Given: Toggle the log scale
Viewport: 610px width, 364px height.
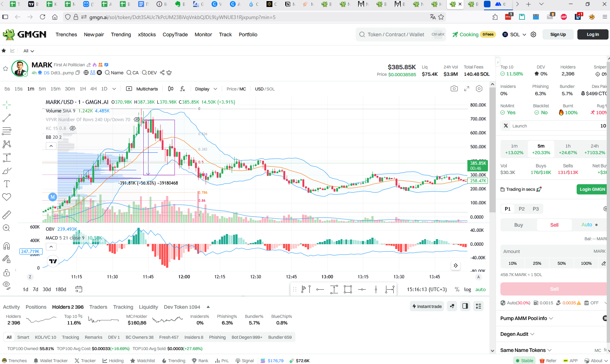Looking at the screenshot, I should coord(467,289).
